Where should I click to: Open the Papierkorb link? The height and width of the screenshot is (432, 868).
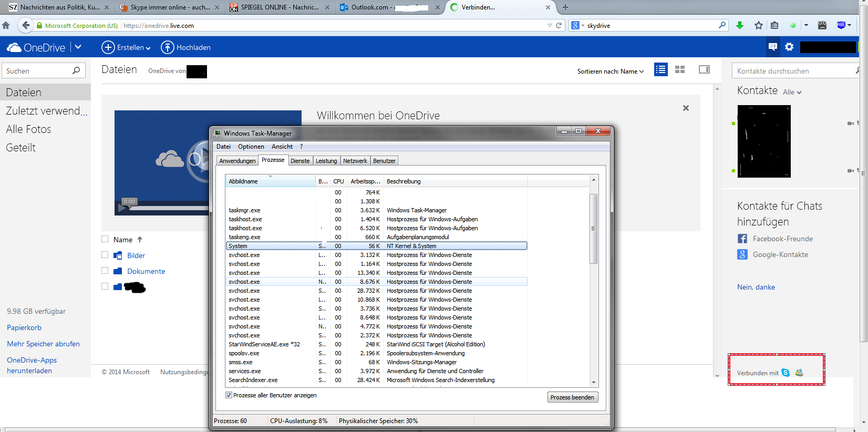click(x=24, y=327)
